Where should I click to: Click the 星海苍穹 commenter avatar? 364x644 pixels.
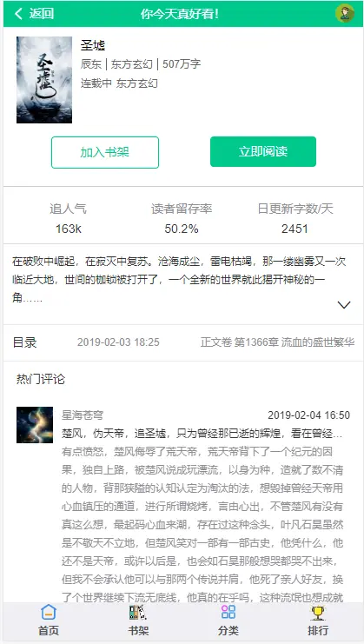coord(35,425)
